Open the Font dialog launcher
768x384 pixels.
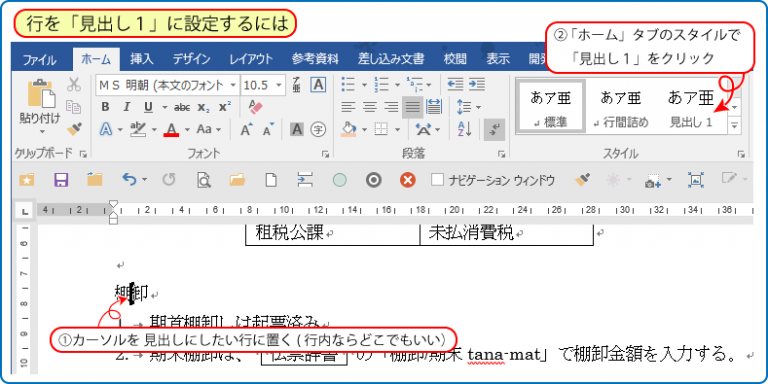pos(325,154)
